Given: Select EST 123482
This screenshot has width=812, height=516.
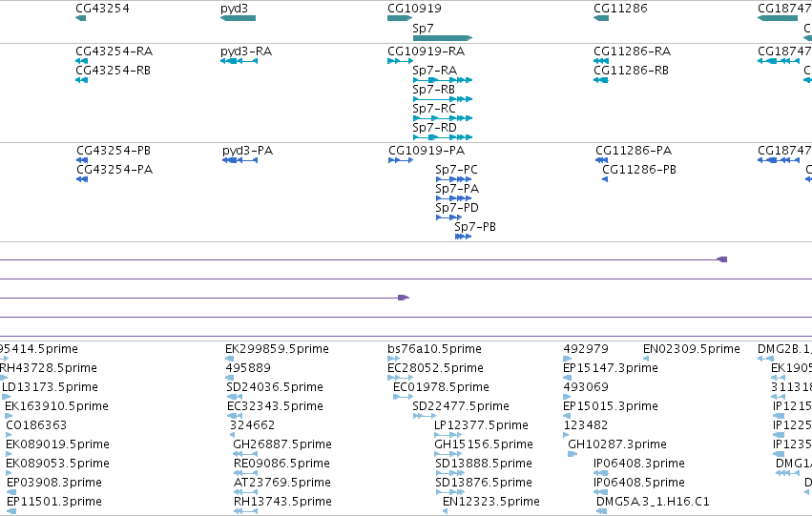Looking at the screenshot, I should click(x=586, y=425).
